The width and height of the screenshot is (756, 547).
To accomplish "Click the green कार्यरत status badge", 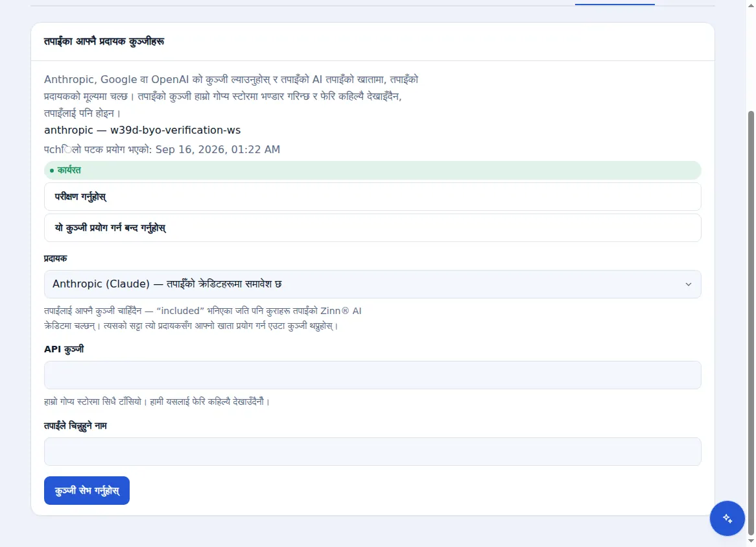I will pos(372,170).
